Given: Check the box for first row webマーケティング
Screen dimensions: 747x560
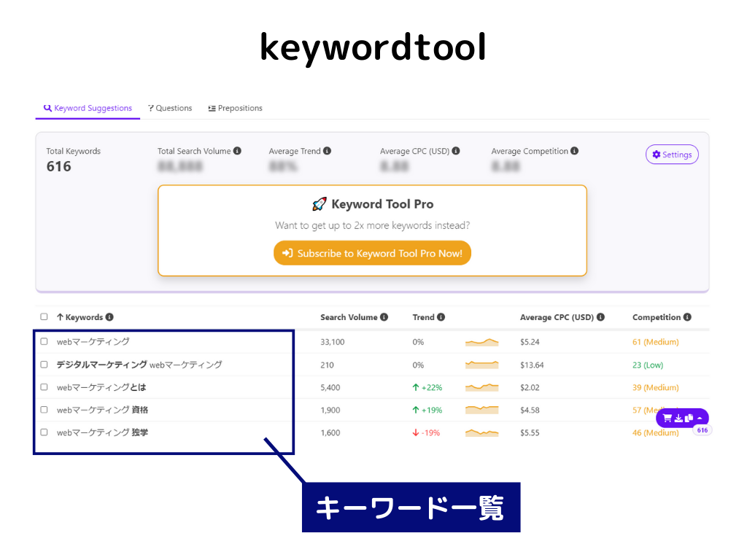Looking at the screenshot, I should point(44,341).
